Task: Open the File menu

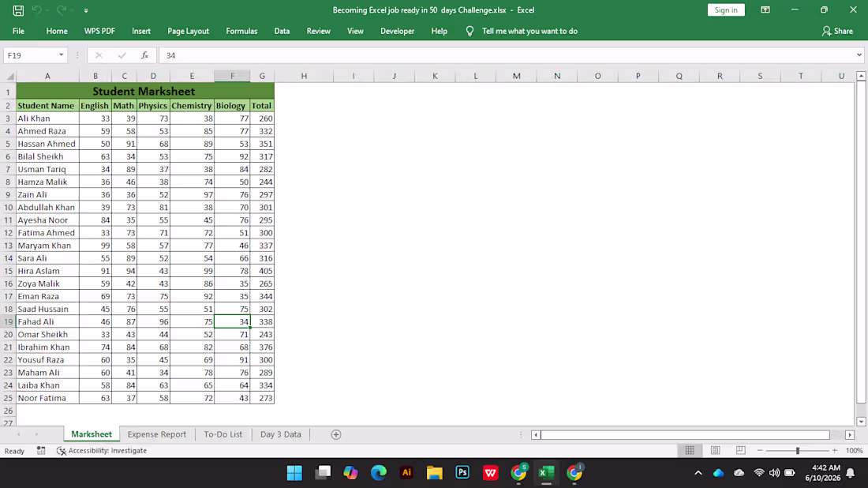Action: click(18, 31)
